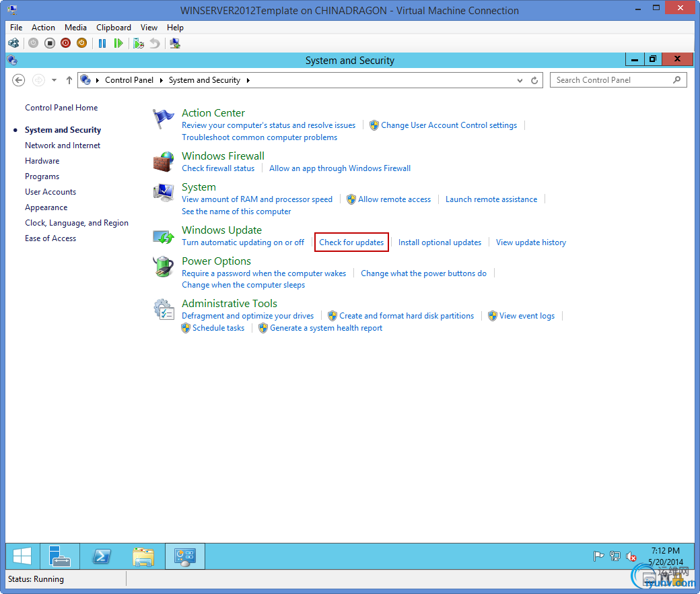This screenshot has height=594, width=700.
Task: Go back with the Back arrow button
Action: pyautogui.click(x=18, y=80)
